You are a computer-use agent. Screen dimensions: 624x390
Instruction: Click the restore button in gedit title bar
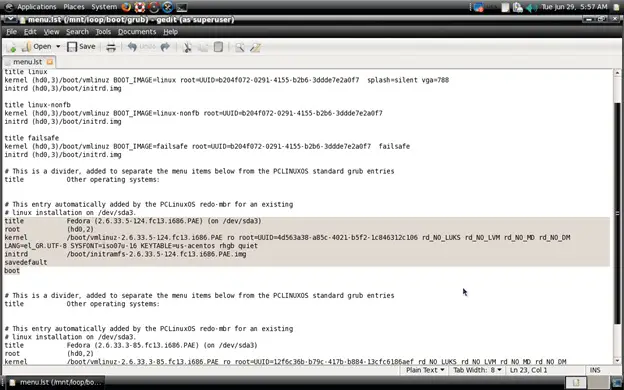602,19
